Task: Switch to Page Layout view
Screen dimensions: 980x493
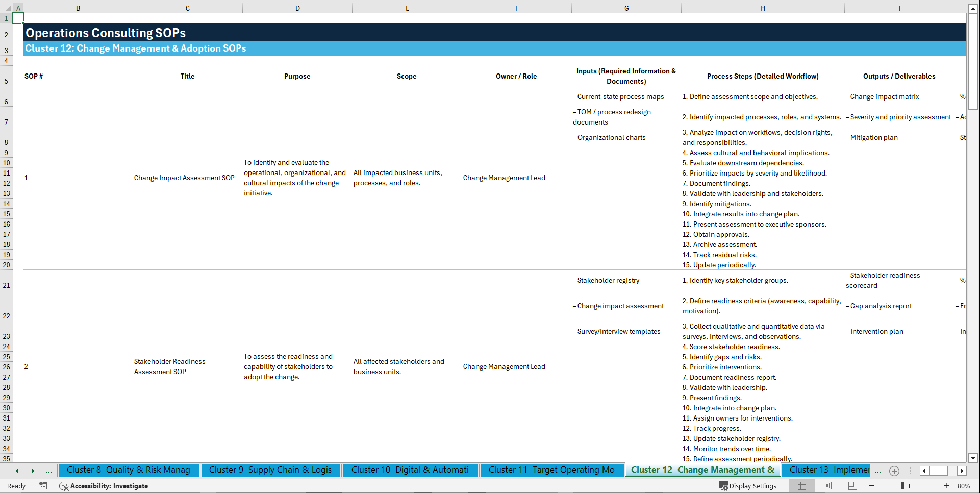Action: pyautogui.click(x=827, y=486)
